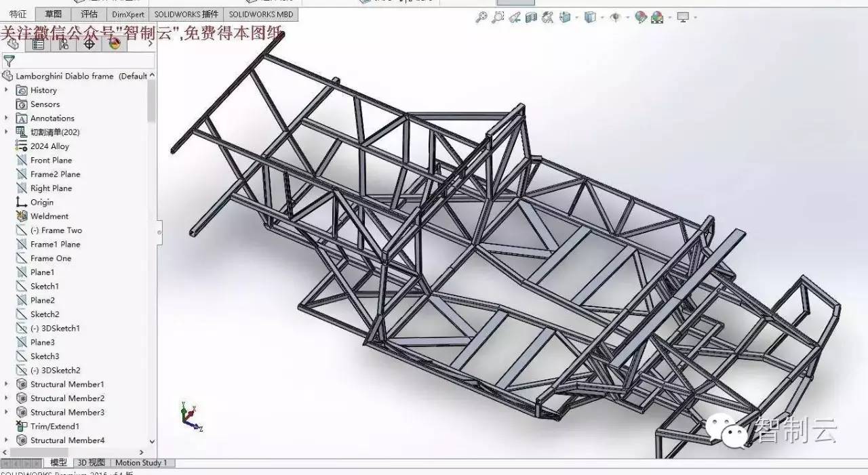Select the Front Plane item

click(x=44, y=161)
